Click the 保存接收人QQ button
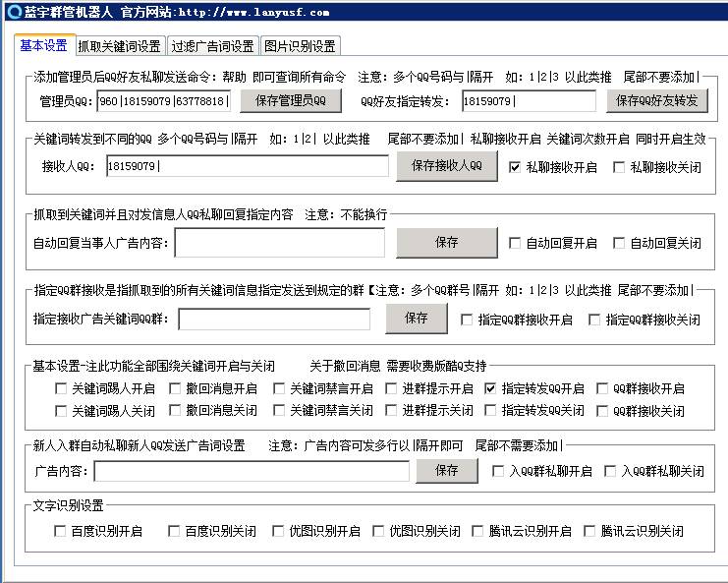The width and height of the screenshot is (728, 583). (x=447, y=166)
